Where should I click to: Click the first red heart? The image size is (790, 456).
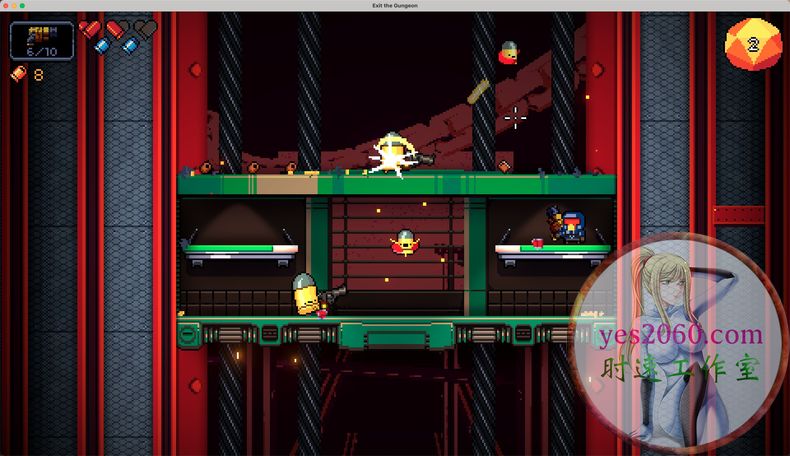pyautogui.click(x=90, y=29)
